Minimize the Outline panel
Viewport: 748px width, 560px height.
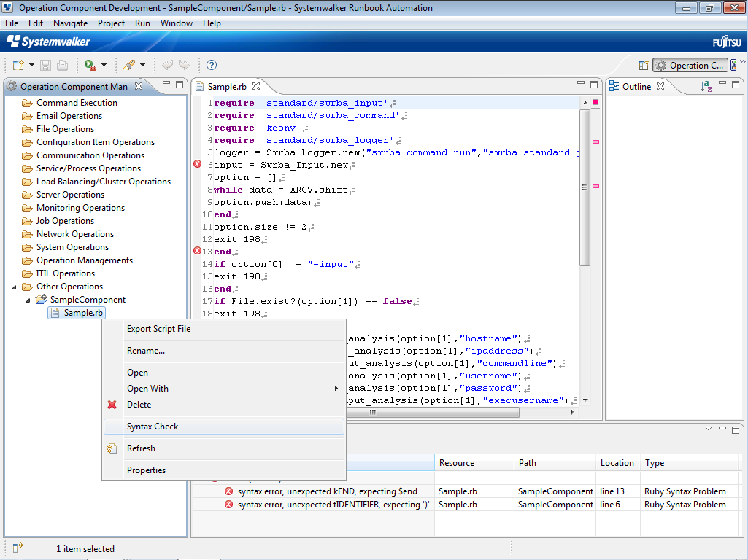click(722, 84)
